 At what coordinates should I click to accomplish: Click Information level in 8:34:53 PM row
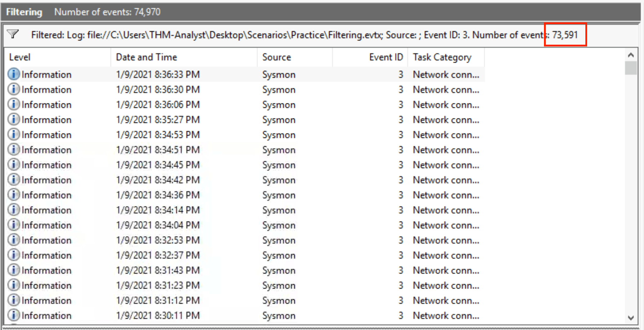46,135
